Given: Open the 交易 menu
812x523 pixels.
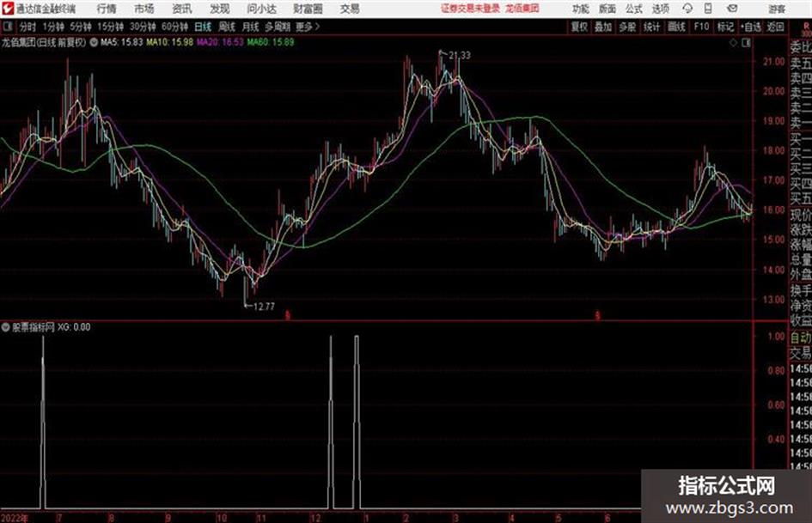Looking at the screenshot, I should 350,9.
